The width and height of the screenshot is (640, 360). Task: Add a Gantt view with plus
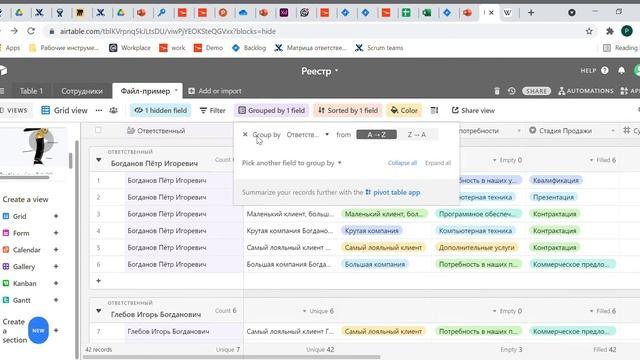(x=56, y=300)
